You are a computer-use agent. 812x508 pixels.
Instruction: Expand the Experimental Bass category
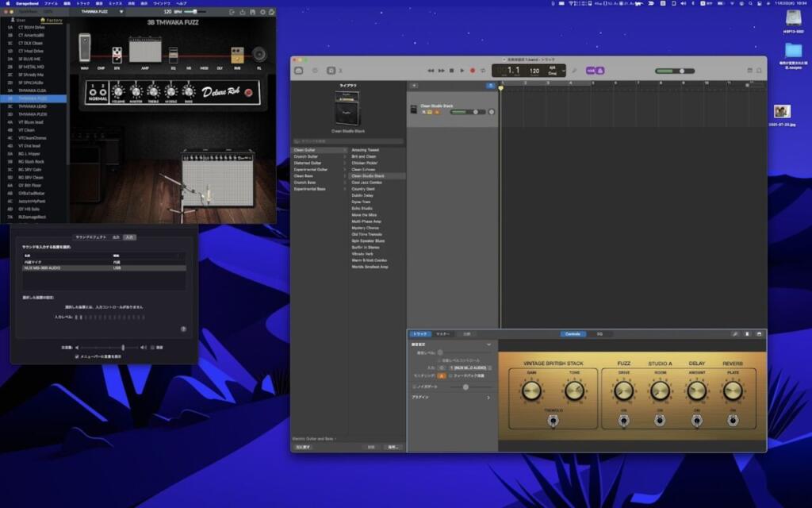pos(320,189)
